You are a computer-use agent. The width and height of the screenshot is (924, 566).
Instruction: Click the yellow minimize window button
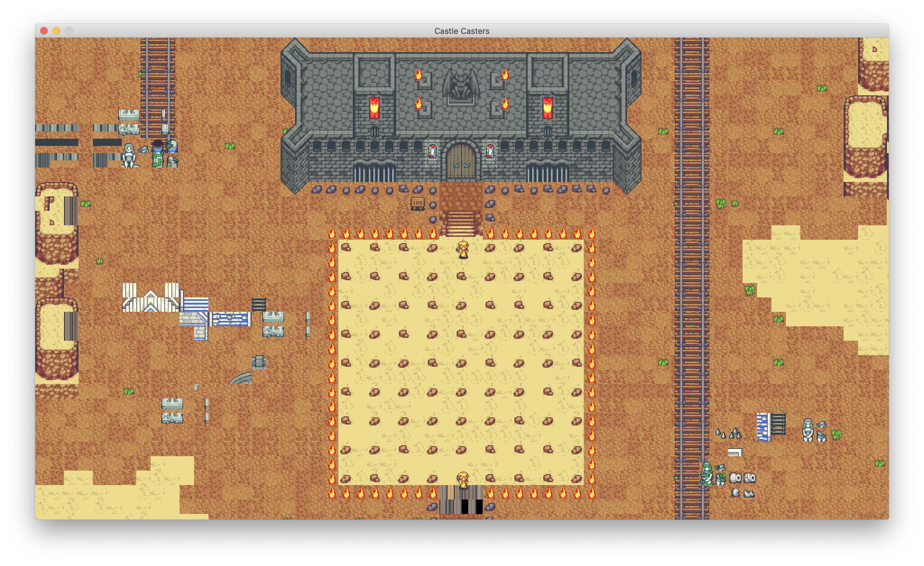pyautogui.click(x=56, y=31)
